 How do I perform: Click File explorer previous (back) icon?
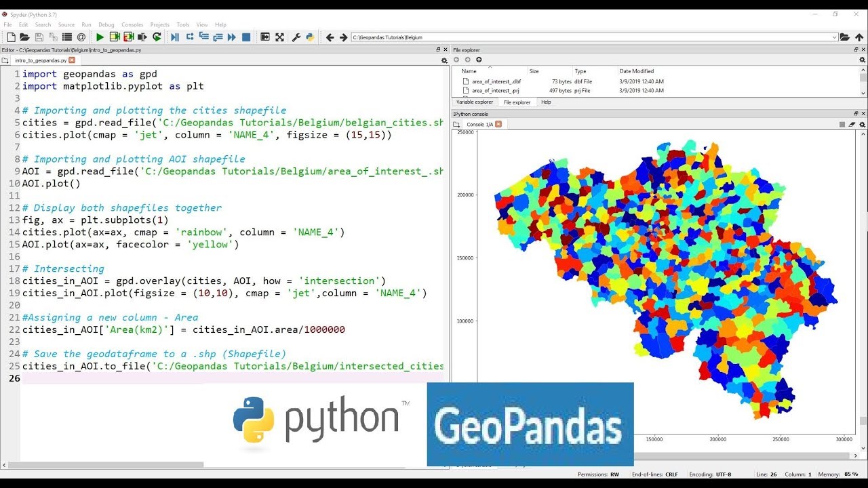456,60
